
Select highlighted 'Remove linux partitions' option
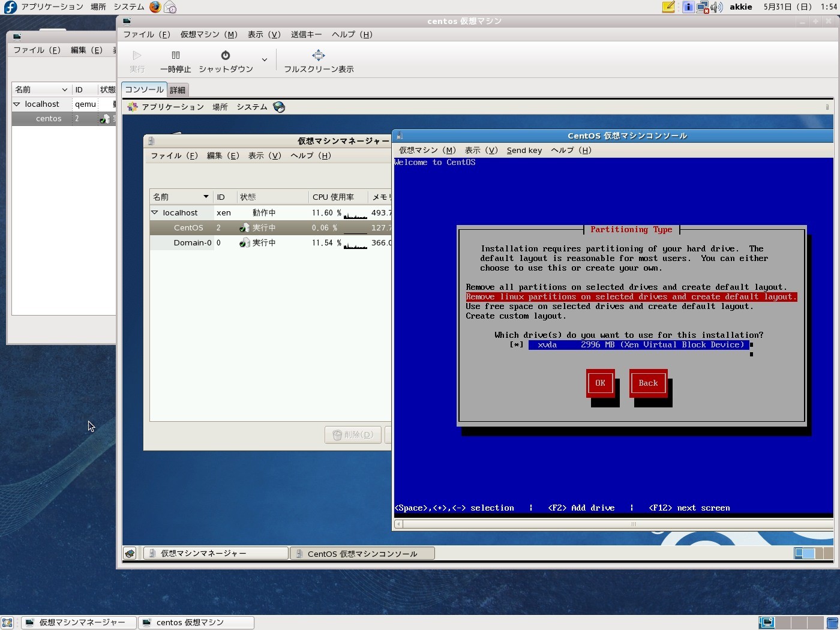(x=631, y=297)
